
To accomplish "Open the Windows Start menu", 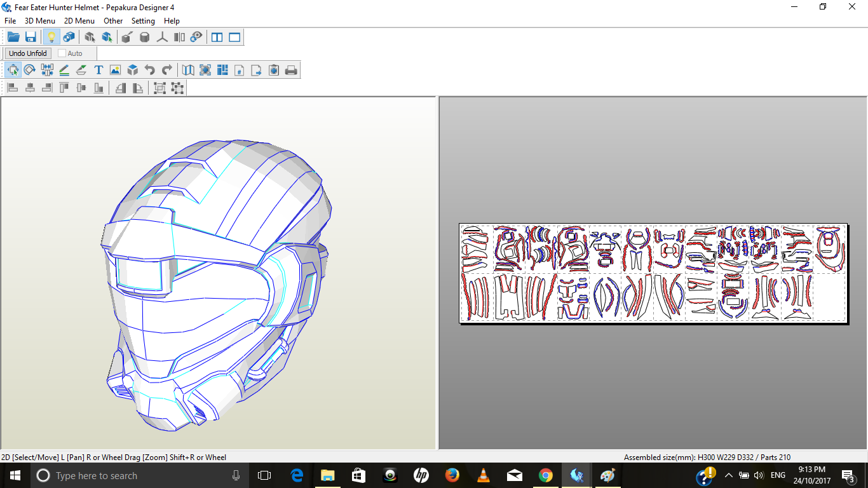I will [x=15, y=475].
